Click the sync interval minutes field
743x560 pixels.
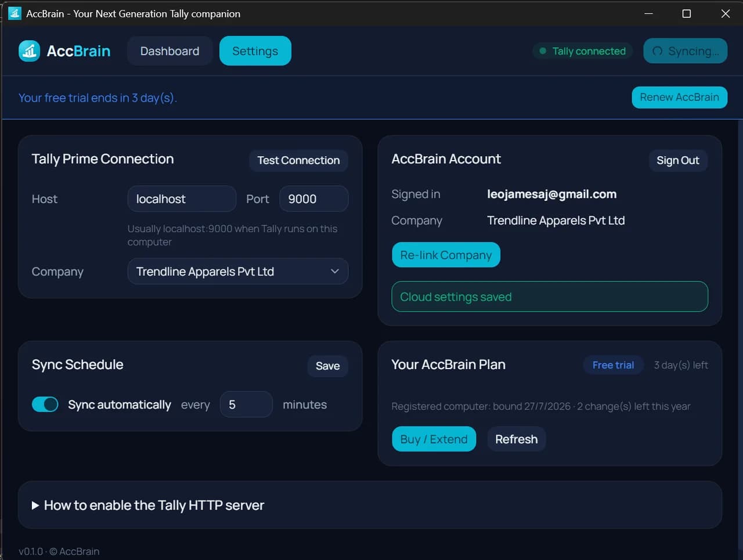click(x=246, y=404)
